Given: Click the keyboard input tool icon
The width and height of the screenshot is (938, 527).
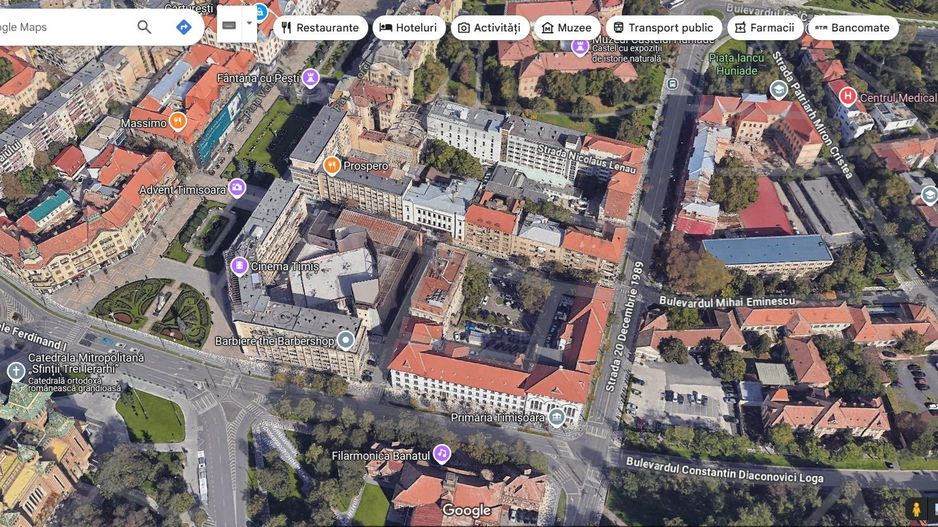Looking at the screenshot, I should pos(229,25).
